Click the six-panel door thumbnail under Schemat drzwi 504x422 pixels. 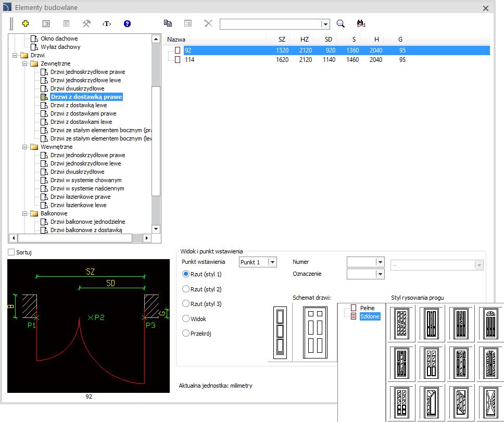coord(315,333)
